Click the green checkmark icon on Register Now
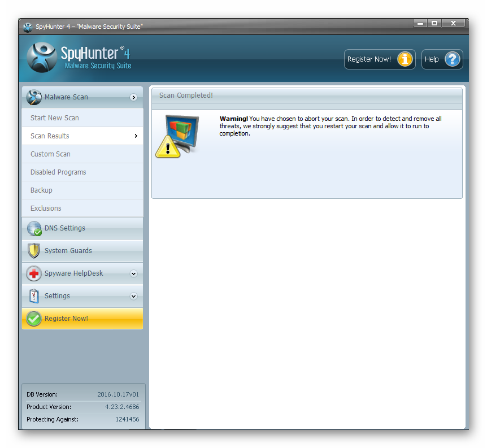The width and height of the screenshot is (487, 448). pyautogui.click(x=33, y=319)
